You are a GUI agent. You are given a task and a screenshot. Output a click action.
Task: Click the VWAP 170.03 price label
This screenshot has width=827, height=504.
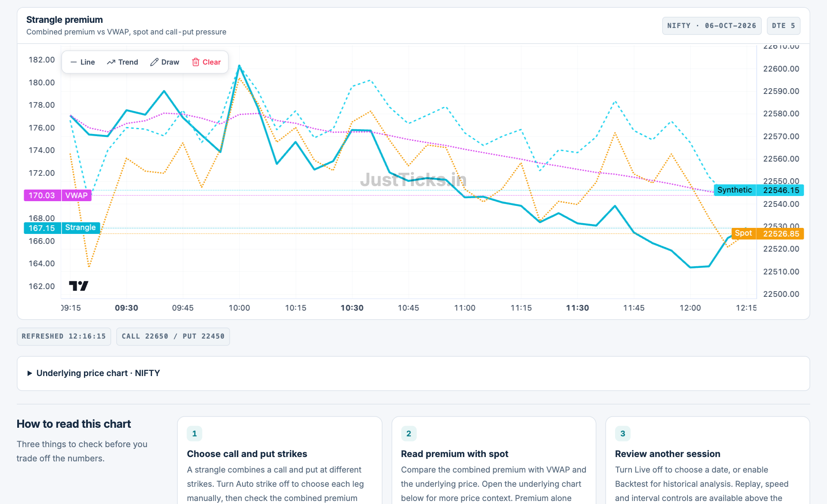[58, 196]
